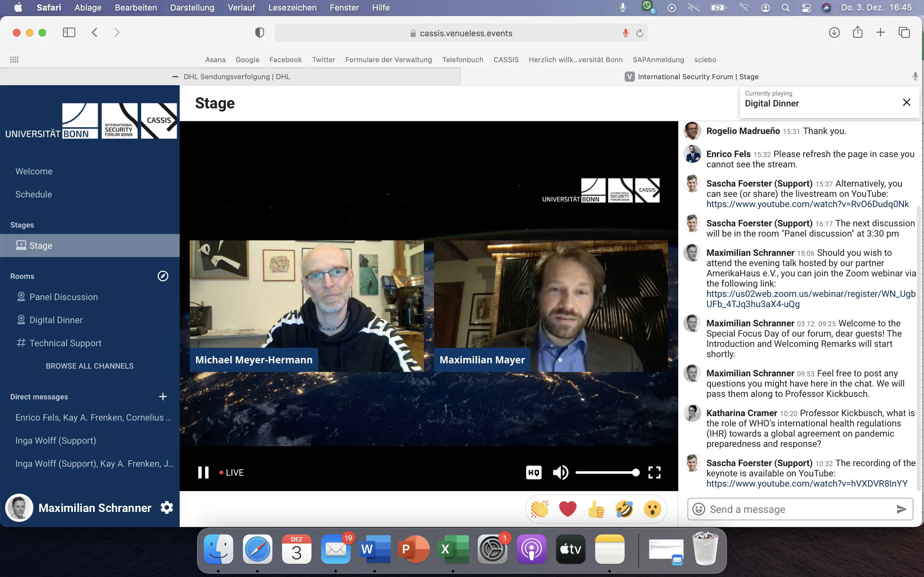Send the clapping hands reaction
This screenshot has width=924, height=577.
[540, 509]
